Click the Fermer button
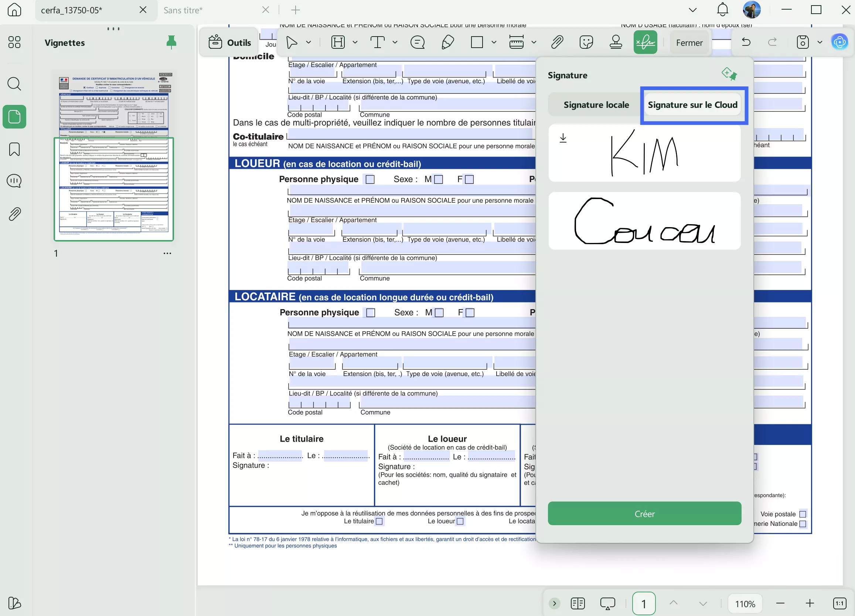Image resolution: width=855 pixels, height=616 pixels. (689, 42)
